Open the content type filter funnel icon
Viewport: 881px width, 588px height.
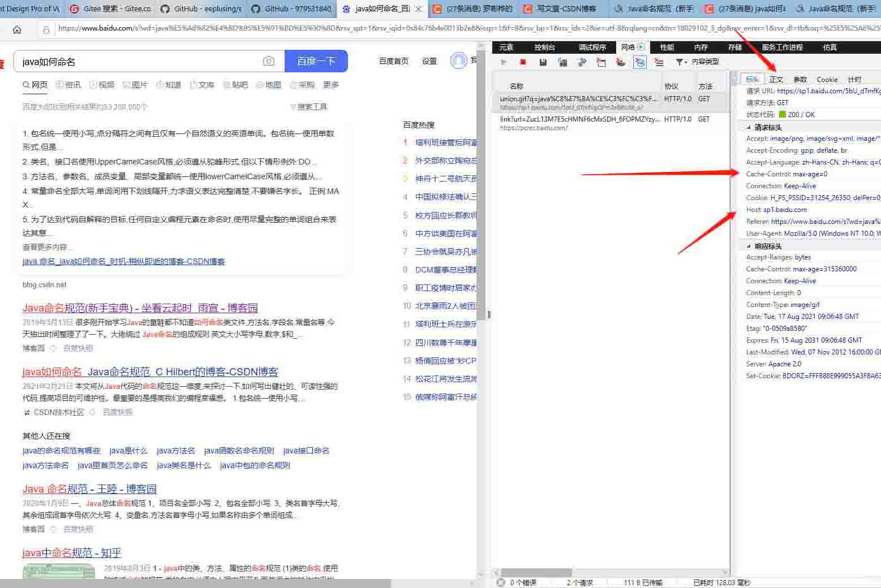(x=680, y=62)
